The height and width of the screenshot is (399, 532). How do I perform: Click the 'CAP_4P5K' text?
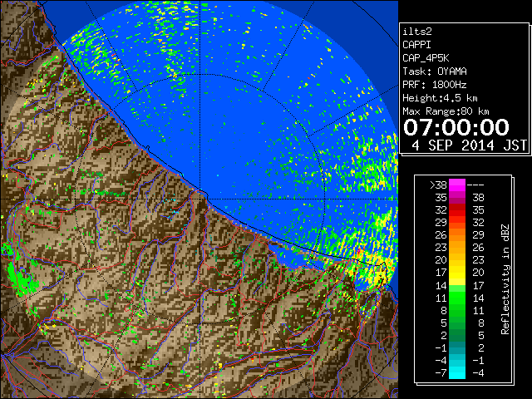426,58
